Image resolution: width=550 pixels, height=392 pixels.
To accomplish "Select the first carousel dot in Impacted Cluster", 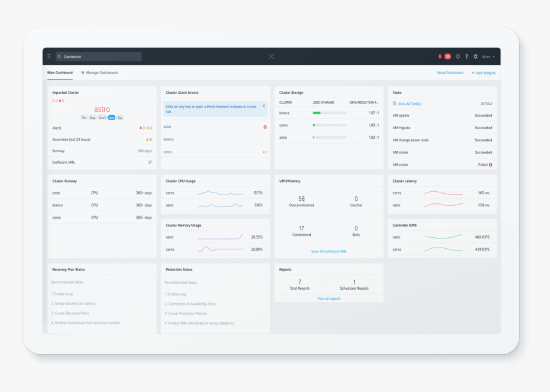I will coord(54,100).
